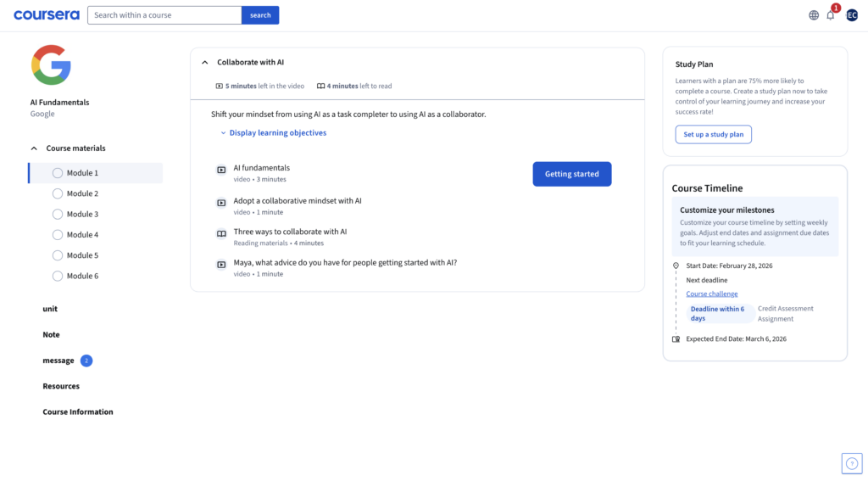Click the Start Date location pin icon

click(676, 266)
